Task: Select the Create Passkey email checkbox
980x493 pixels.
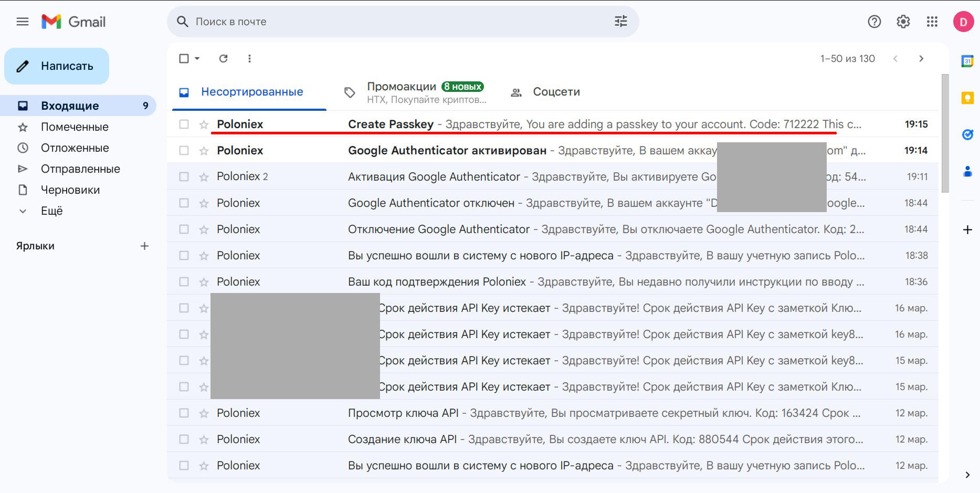Action: pyautogui.click(x=184, y=124)
